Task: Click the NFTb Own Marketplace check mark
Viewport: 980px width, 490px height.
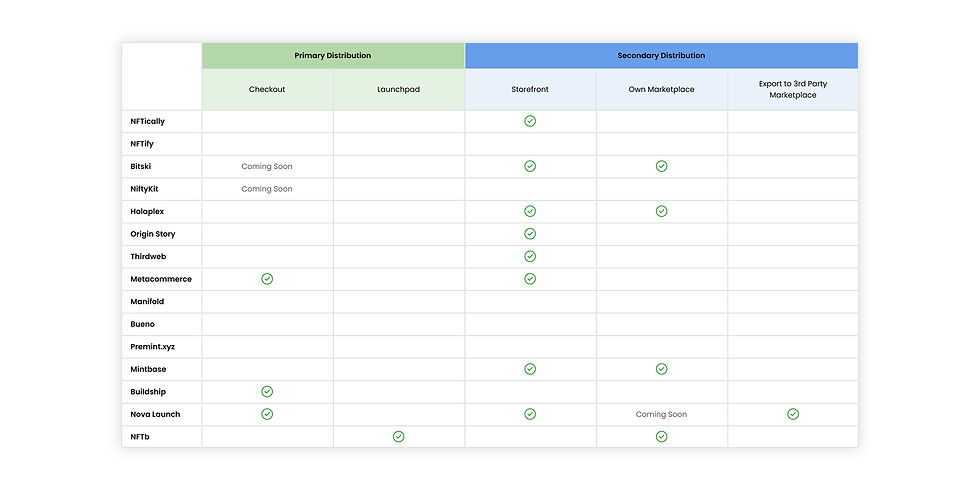Action: pyautogui.click(x=661, y=436)
